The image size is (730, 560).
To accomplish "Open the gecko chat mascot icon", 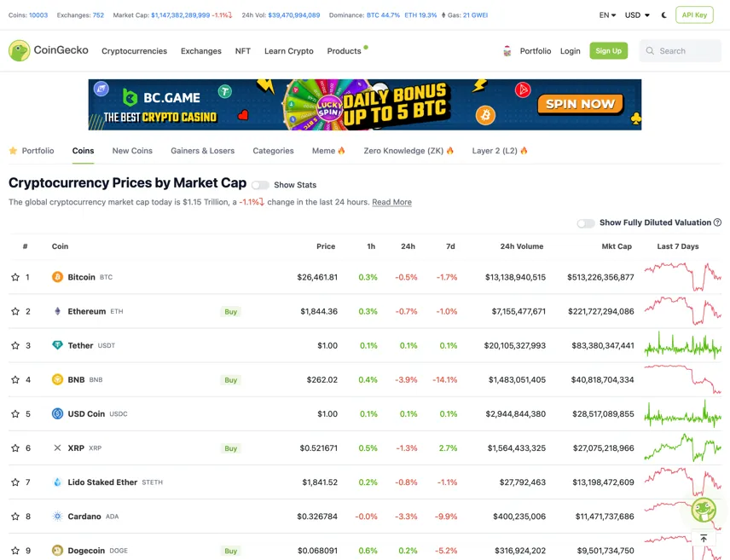I will (x=704, y=510).
